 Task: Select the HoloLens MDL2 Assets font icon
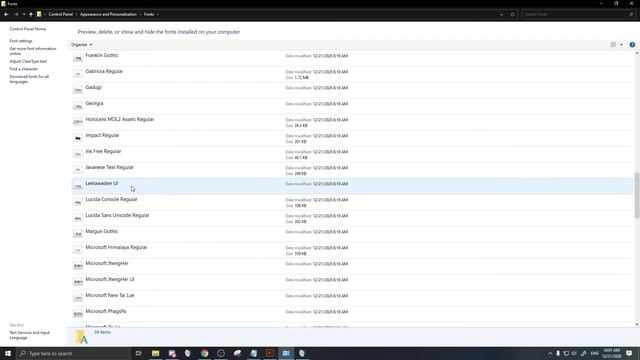[78, 122]
